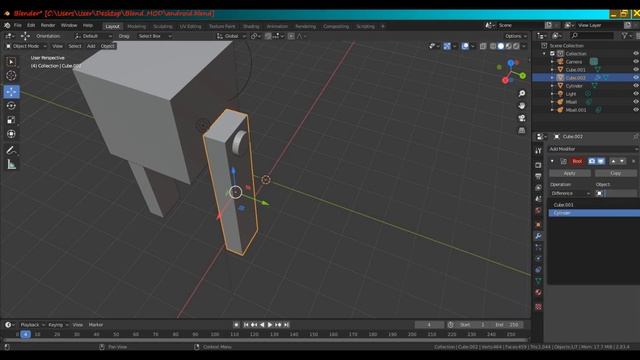640x360 pixels.
Task: Open the Output properties tab
Action: 538,176
